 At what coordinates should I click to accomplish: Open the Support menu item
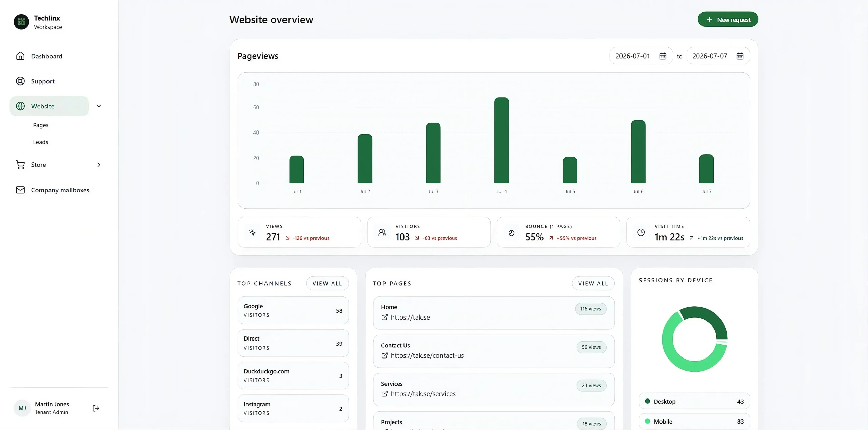pos(49,81)
